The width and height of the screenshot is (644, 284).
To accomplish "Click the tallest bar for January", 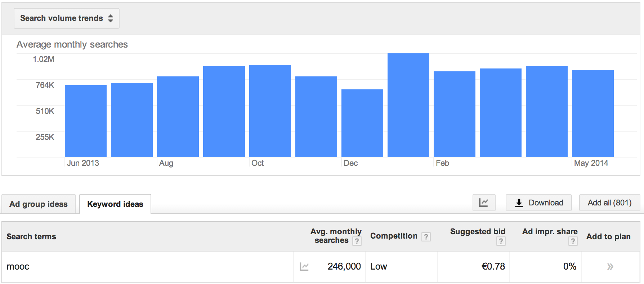I will (408, 105).
